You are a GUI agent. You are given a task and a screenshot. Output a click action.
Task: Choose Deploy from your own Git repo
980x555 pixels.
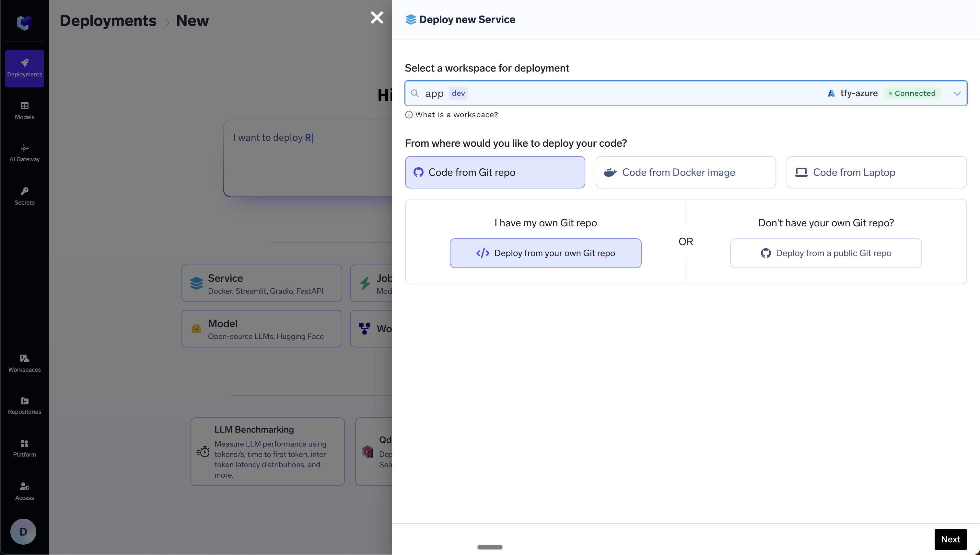[x=545, y=253]
